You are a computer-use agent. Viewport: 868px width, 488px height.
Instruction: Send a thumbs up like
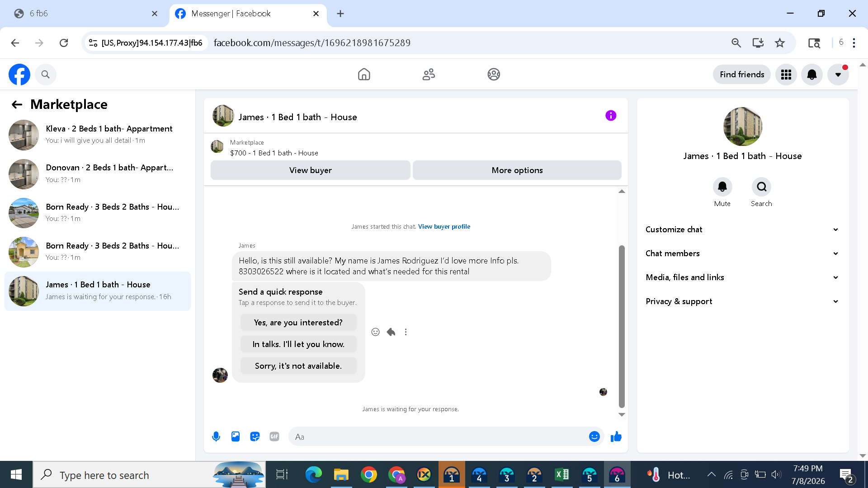tap(616, 436)
